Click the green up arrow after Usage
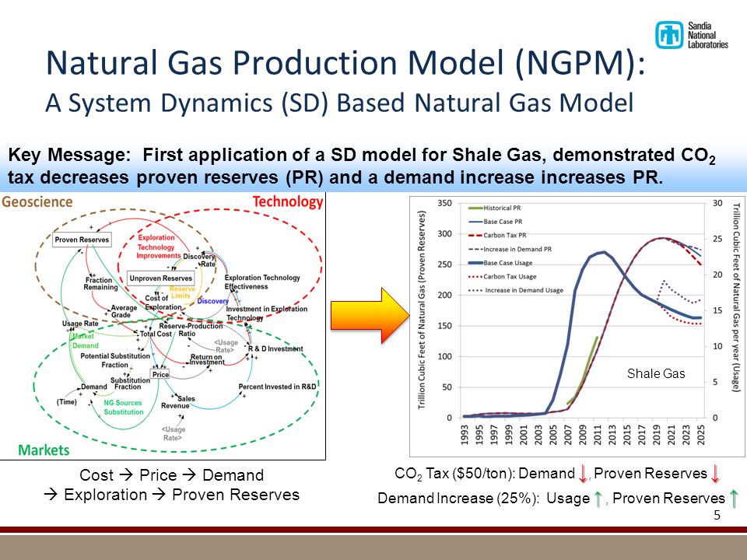The width and height of the screenshot is (747, 560). coord(598,499)
